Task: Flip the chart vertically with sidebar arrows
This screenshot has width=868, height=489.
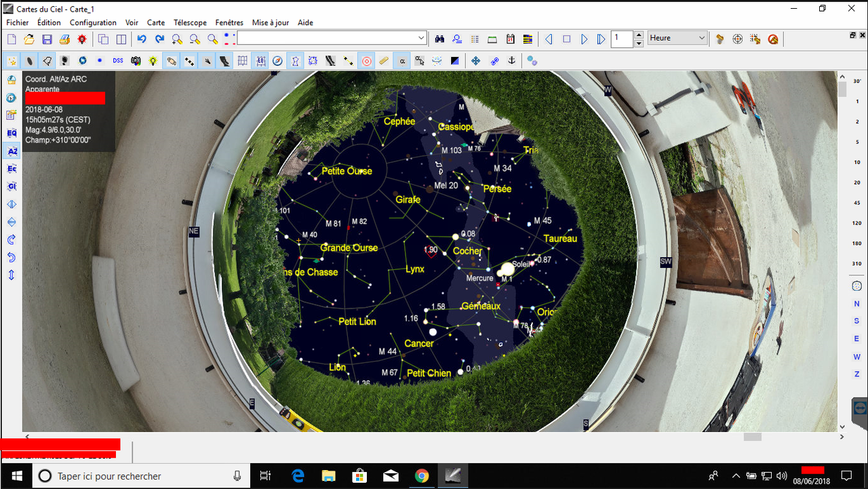Action: tap(12, 222)
